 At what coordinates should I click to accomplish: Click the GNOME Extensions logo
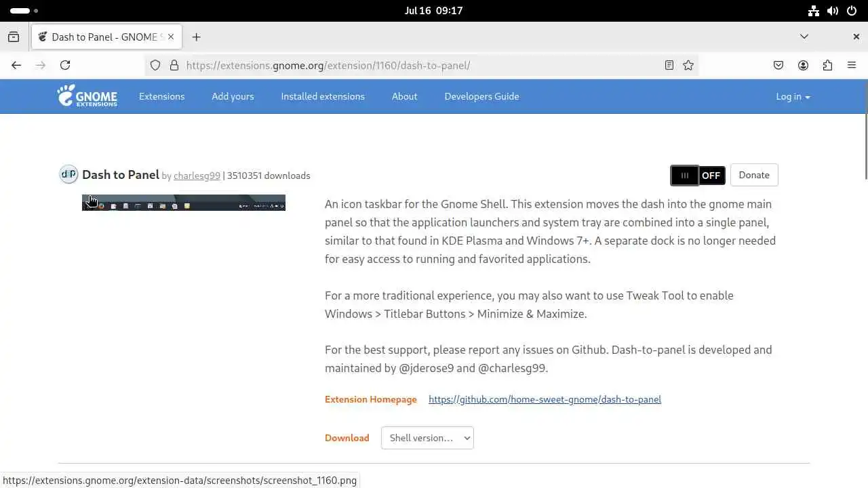(x=87, y=96)
